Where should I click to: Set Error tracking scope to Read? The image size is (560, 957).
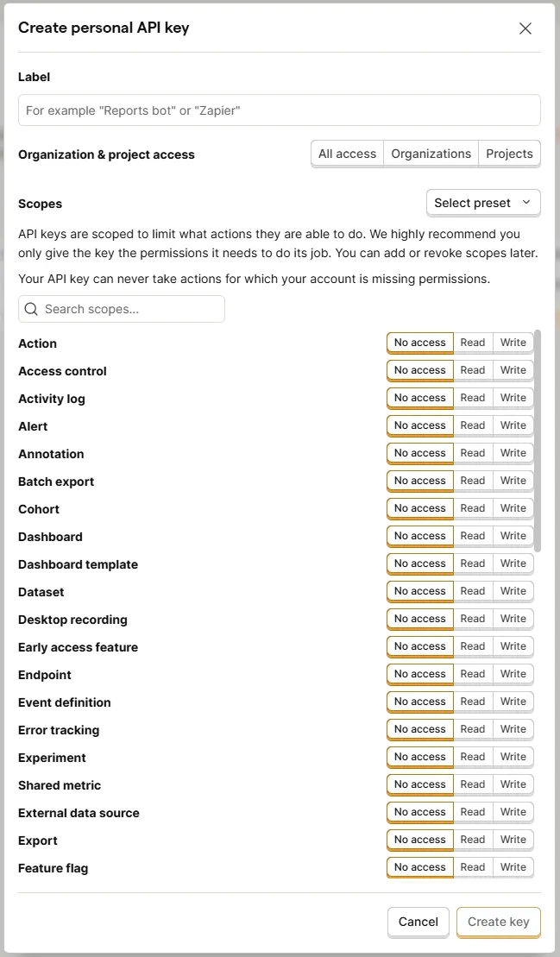click(x=472, y=729)
